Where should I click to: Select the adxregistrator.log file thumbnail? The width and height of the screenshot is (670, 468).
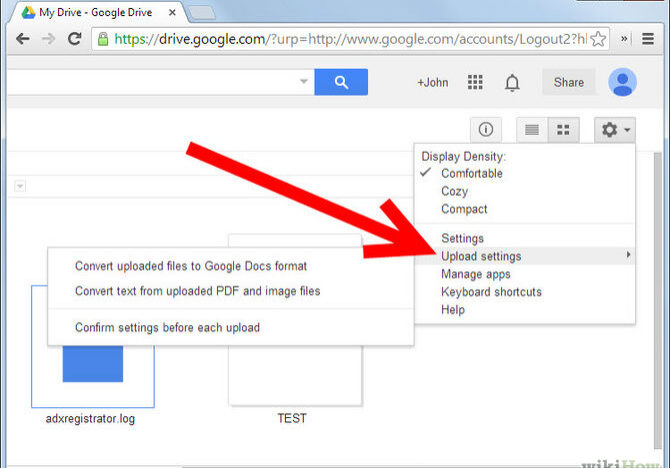tap(93, 376)
